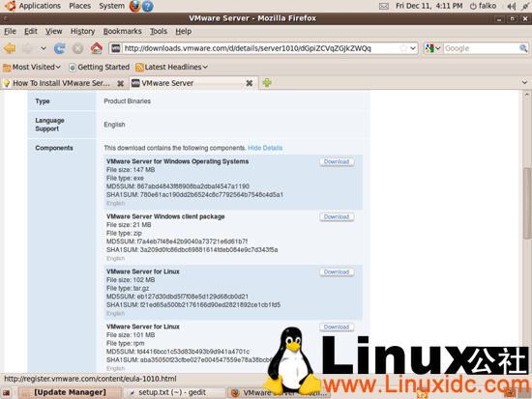The image size is (532, 399).
Task: Download VMware Server Windows client package
Action: point(337,217)
